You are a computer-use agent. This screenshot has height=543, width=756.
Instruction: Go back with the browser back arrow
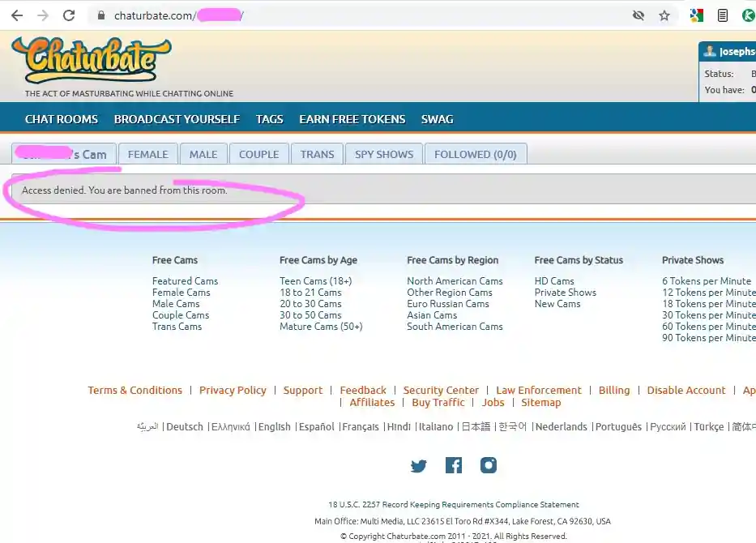click(17, 15)
